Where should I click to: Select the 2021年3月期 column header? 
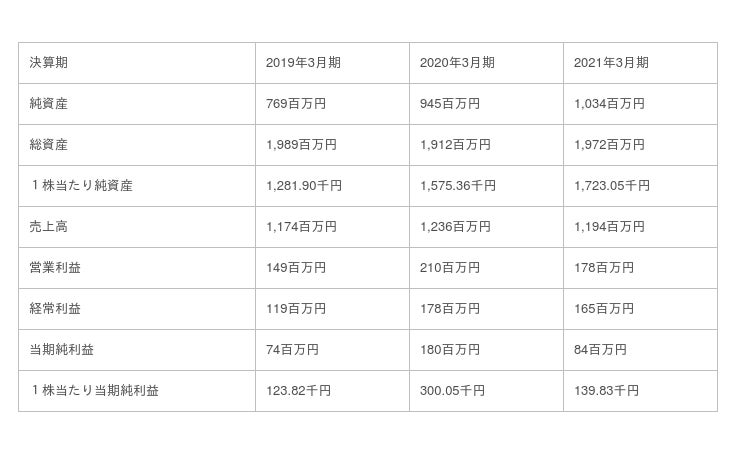[611, 63]
